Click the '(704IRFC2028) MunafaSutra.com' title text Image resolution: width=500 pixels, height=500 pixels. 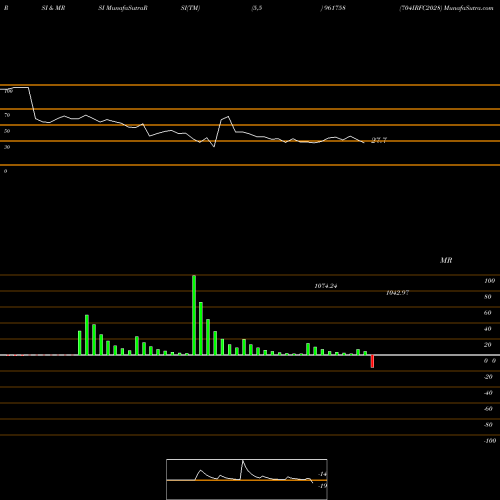(x=446, y=8)
